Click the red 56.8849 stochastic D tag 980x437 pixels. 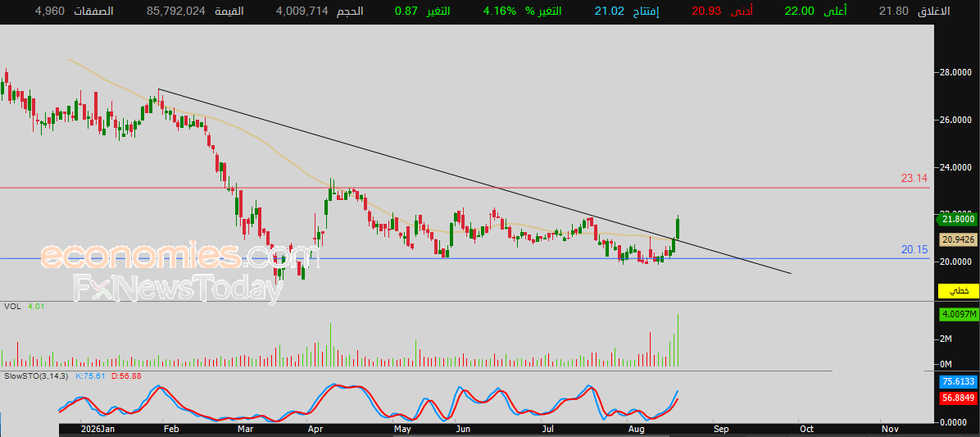click(957, 397)
